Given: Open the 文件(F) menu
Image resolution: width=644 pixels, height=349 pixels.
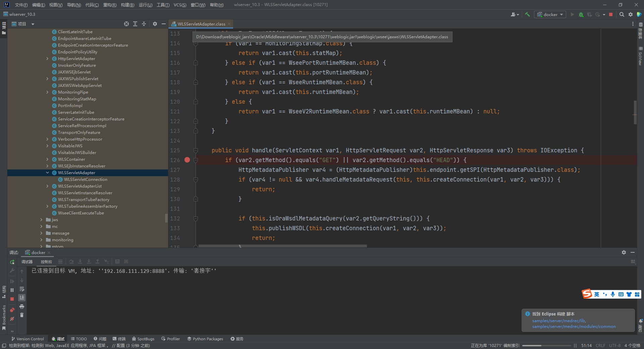Looking at the screenshot, I should [21, 5].
